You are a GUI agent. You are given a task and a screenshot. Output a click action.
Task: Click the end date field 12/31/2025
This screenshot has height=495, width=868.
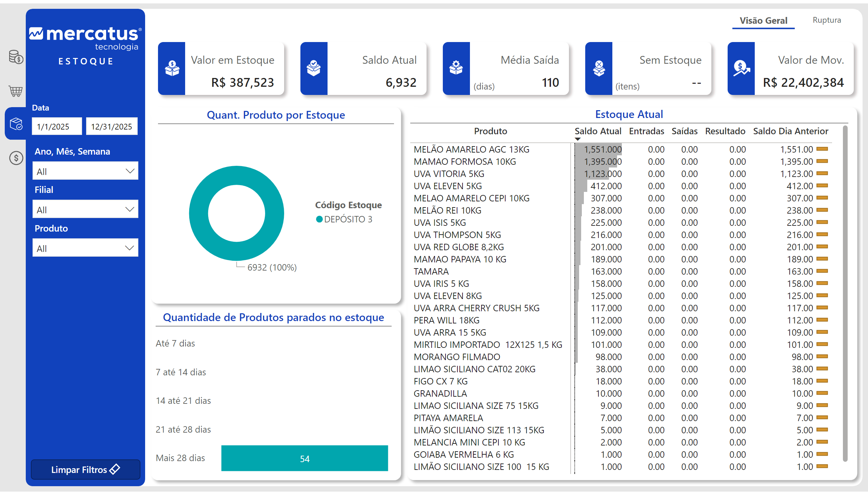click(x=112, y=126)
